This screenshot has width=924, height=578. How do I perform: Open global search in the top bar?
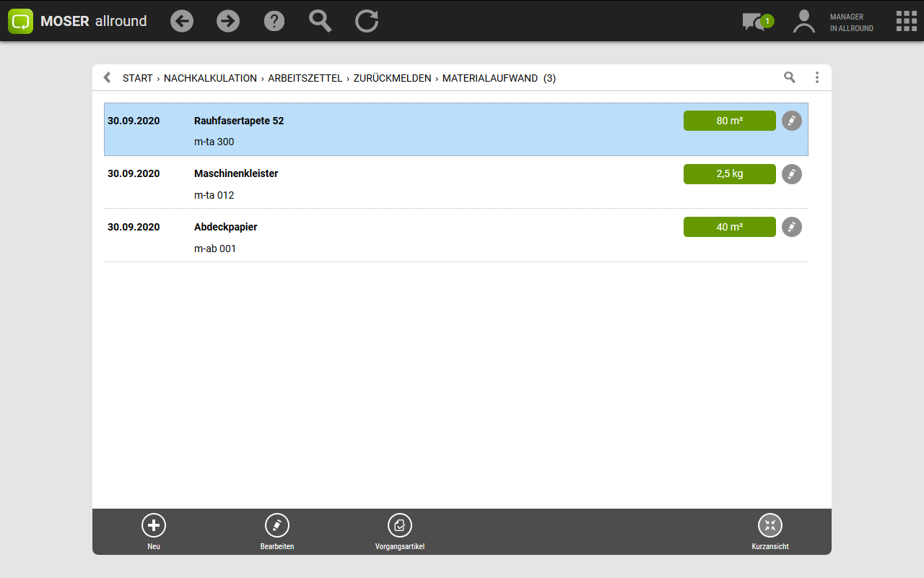(320, 21)
